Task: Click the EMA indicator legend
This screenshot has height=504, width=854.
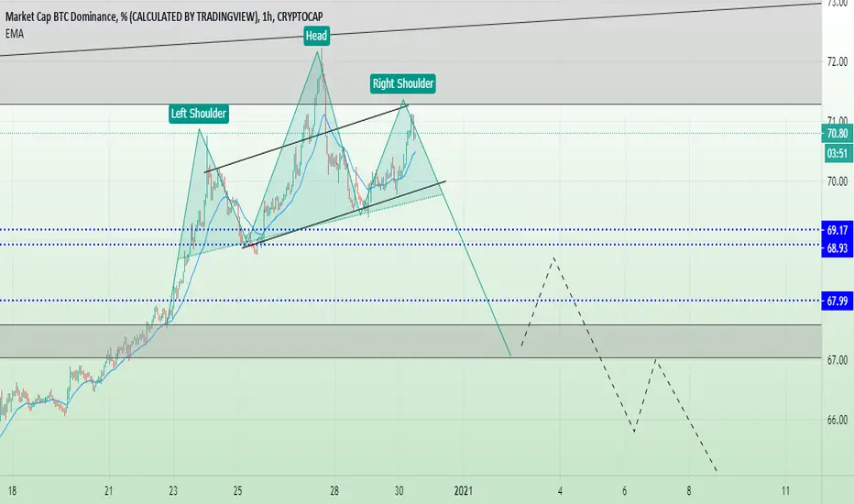Action: 15,34
